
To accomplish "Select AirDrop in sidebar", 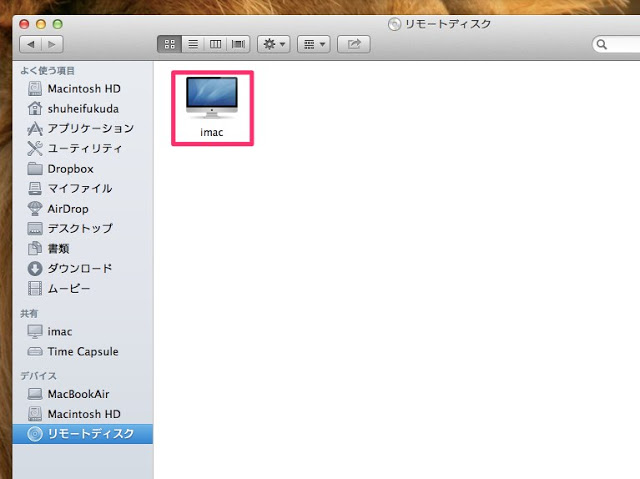I will point(83,208).
